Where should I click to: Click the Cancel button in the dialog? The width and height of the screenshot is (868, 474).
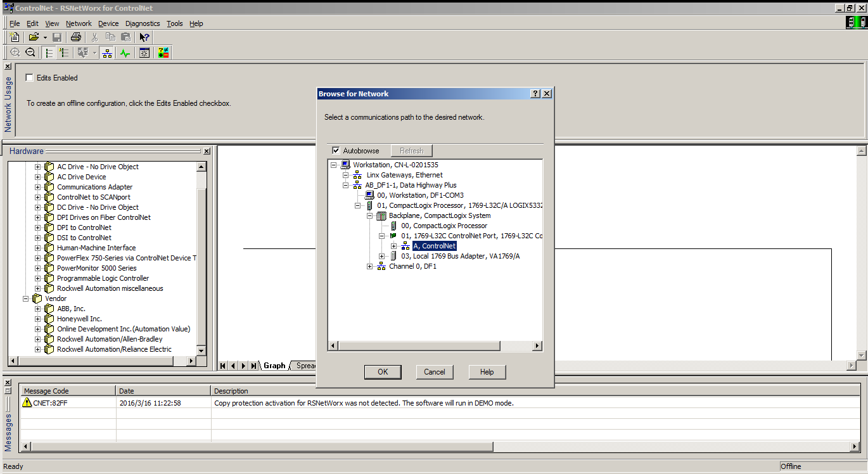pyautogui.click(x=434, y=372)
